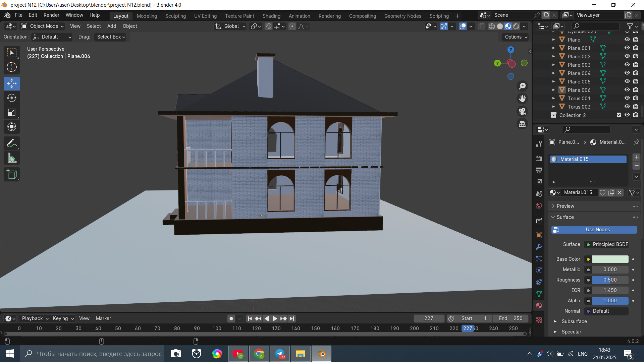This screenshot has width=644, height=362.
Task: Select the Add Cube tool
Action: pyautogui.click(x=12, y=174)
